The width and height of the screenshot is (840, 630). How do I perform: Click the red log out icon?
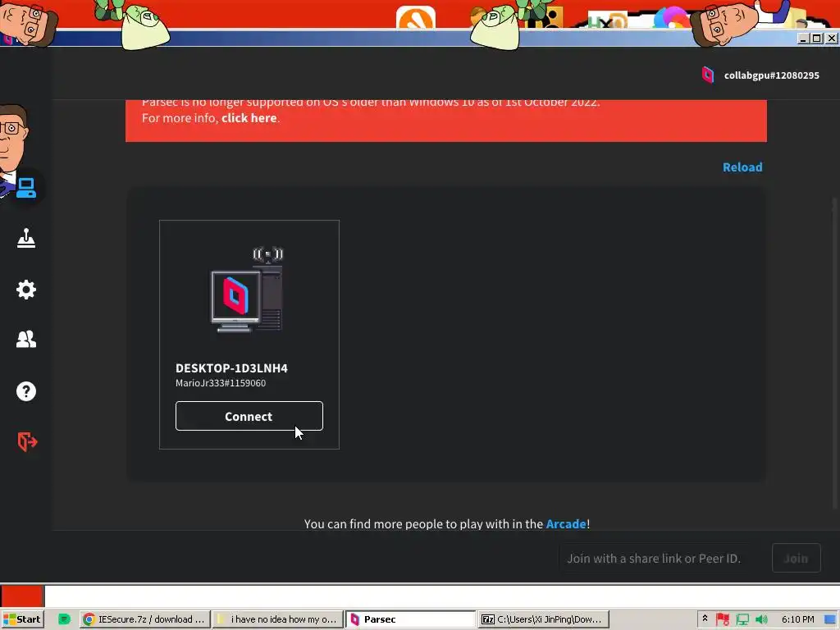pyautogui.click(x=27, y=442)
